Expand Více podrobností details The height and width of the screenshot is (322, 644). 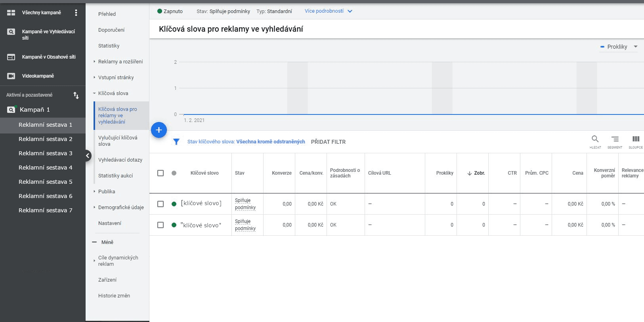point(328,11)
